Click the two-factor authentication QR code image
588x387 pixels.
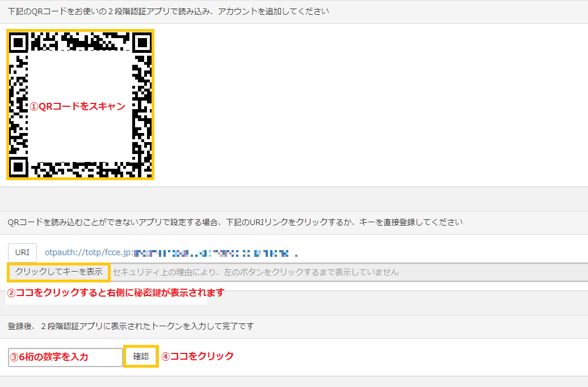click(x=80, y=105)
